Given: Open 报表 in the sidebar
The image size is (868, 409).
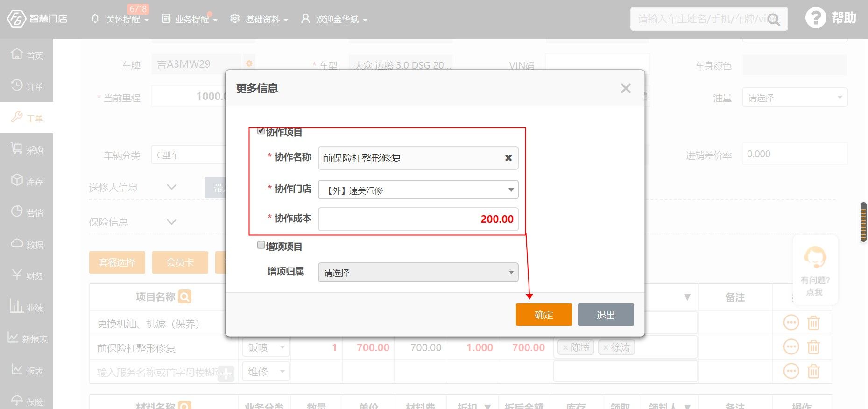Looking at the screenshot, I should pos(27,370).
